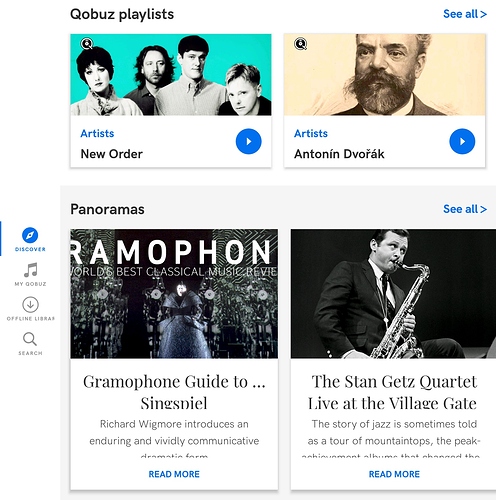Read more about Stan Getz Quartet
This screenshot has width=496, height=500.
[x=394, y=474]
